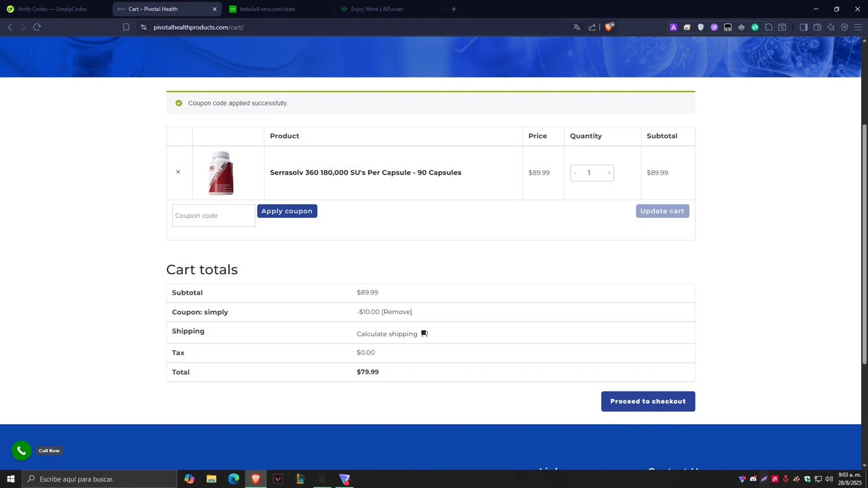Open Microsoft Edge on taskbar
Image resolution: width=868 pixels, height=488 pixels.
click(233, 479)
